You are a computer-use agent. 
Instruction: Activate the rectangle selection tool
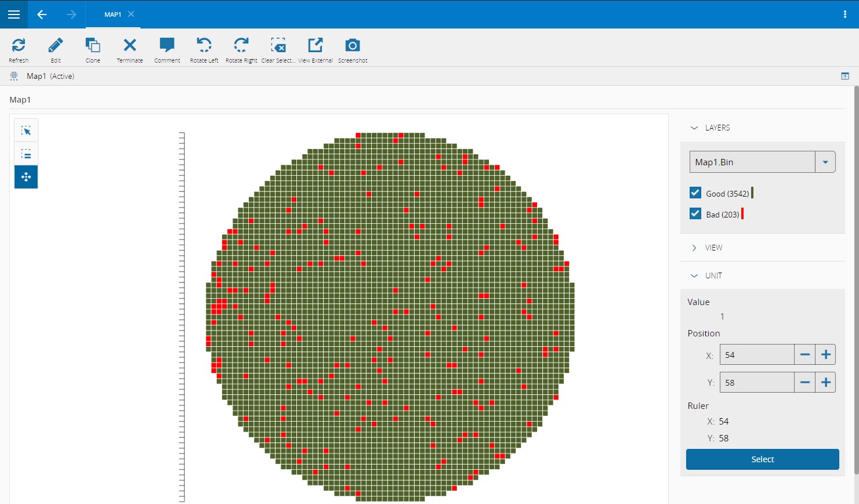coord(26,130)
